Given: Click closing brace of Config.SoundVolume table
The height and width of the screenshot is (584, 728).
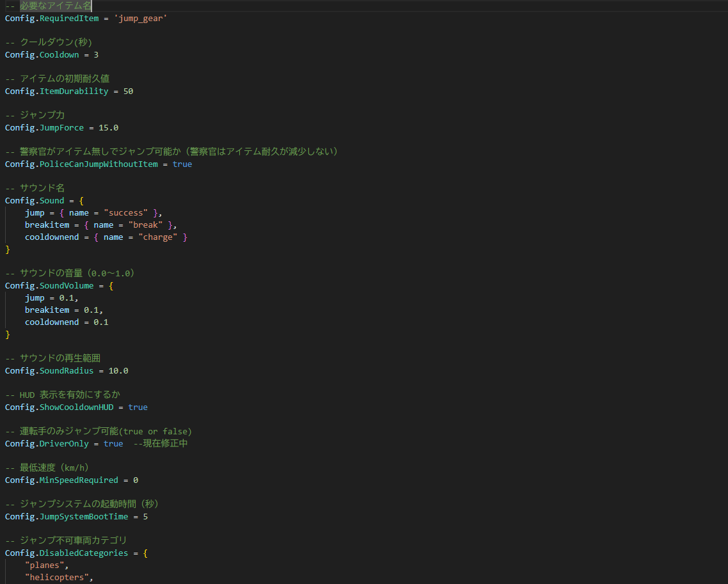Looking at the screenshot, I should [x=8, y=335].
